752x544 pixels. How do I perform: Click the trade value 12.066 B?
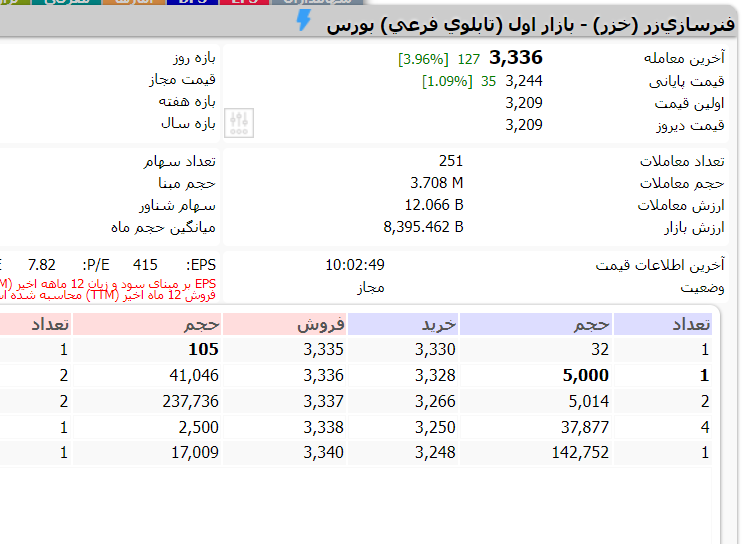pos(434,205)
